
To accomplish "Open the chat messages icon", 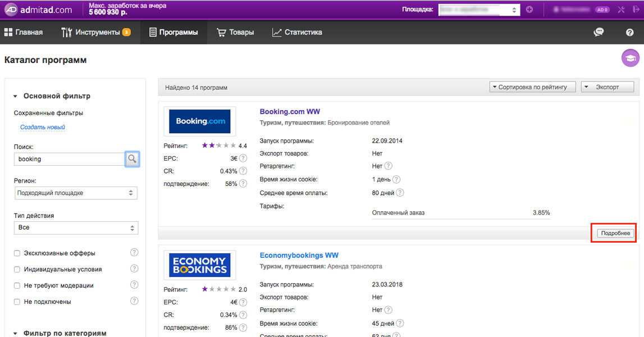I will (x=599, y=32).
